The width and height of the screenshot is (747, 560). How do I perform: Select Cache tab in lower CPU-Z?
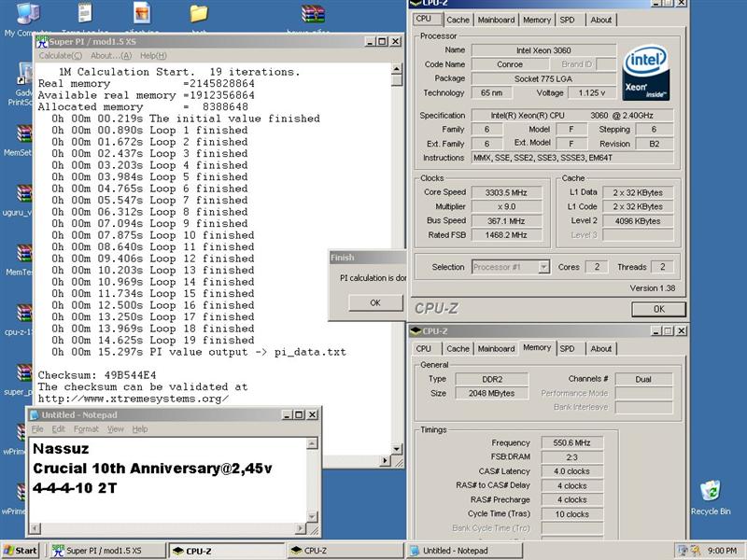[458, 348]
